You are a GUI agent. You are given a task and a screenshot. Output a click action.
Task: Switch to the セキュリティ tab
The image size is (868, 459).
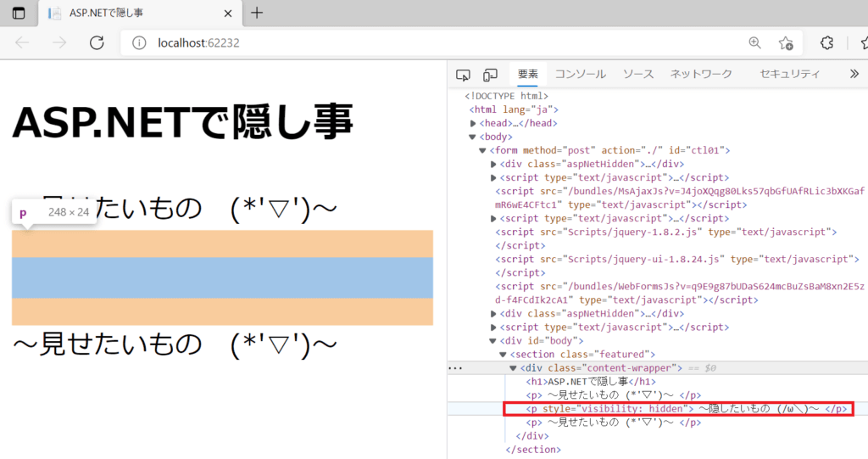(789, 75)
